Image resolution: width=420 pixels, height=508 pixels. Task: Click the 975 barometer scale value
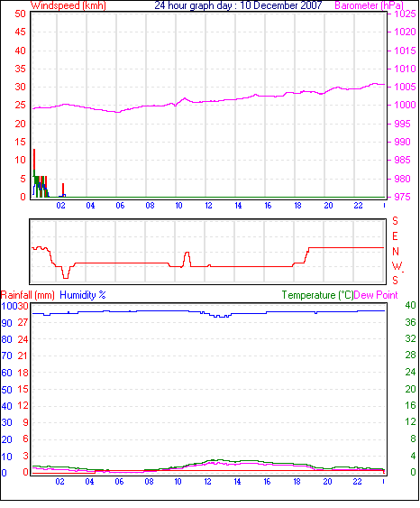coord(402,197)
